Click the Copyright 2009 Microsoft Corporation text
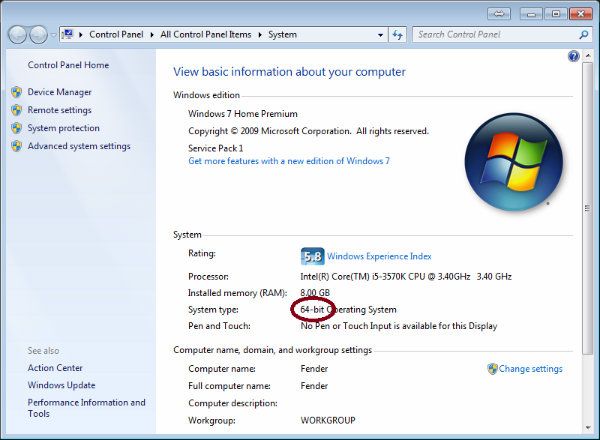 pyautogui.click(x=308, y=131)
